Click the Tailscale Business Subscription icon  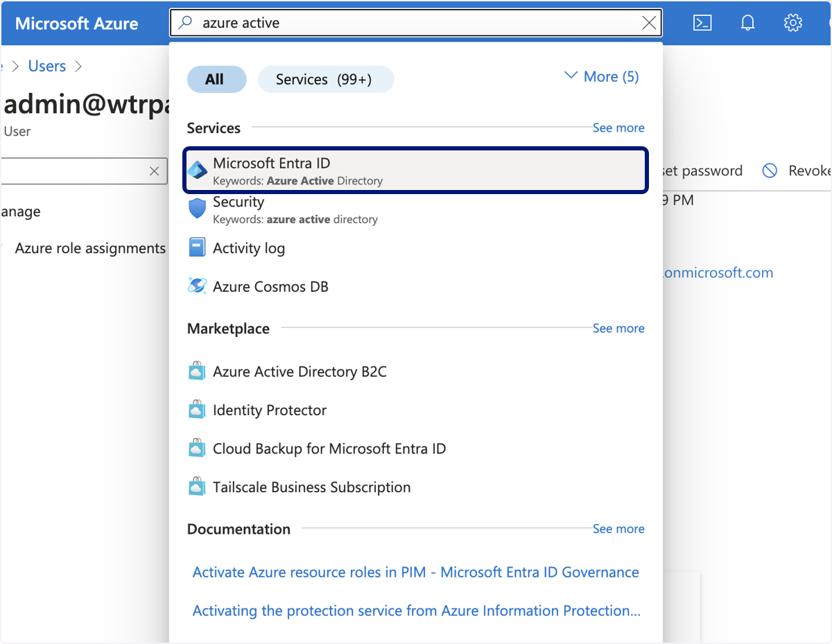point(197,487)
